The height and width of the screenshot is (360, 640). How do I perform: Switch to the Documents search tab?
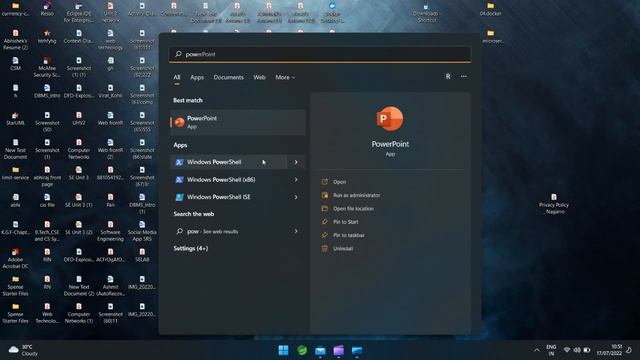pos(228,77)
